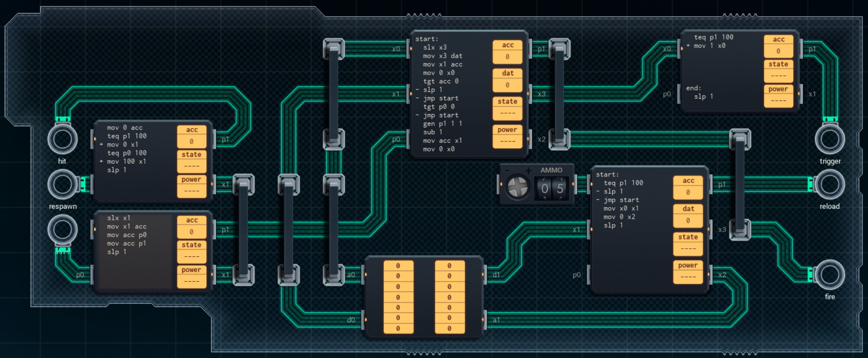Click the AMMO plus sign

(528, 171)
